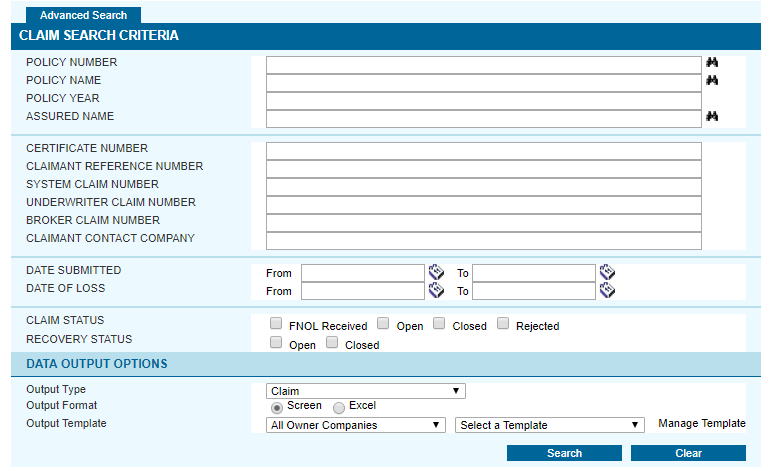
Task: Open the Manage Template link
Action: (701, 424)
